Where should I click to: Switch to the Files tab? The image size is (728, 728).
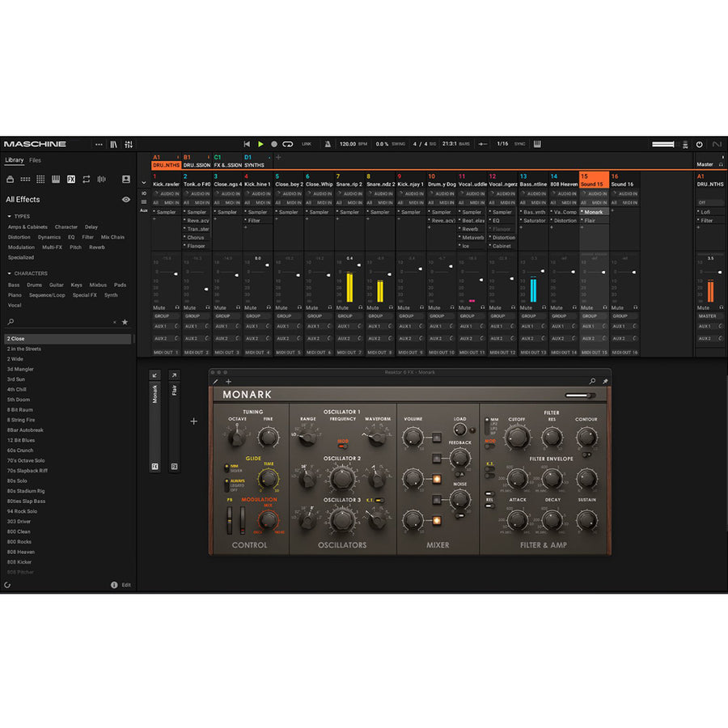pos(34,160)
